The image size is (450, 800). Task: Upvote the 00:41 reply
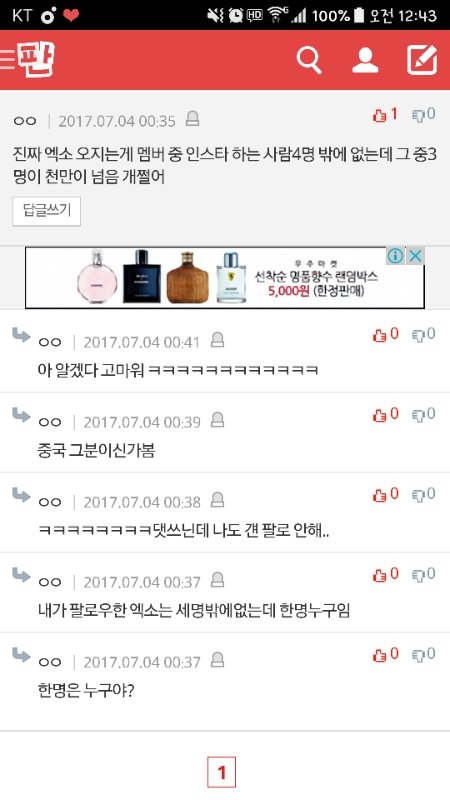385,335
